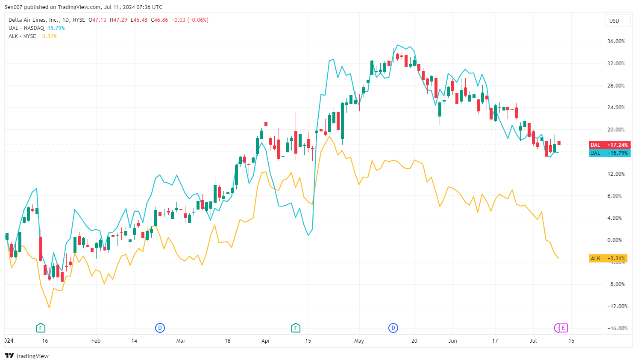
Task: Select the ALK · NYSE legend entry
Action: click(x=22, y=36)
